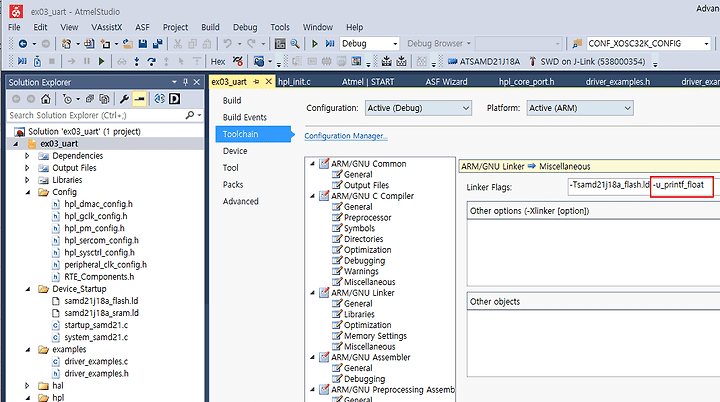Viewport: 720px width, 402px height.
Task: Pin the Solution Explorer panel
Action: pyautogui.click(x=186, y=82)
